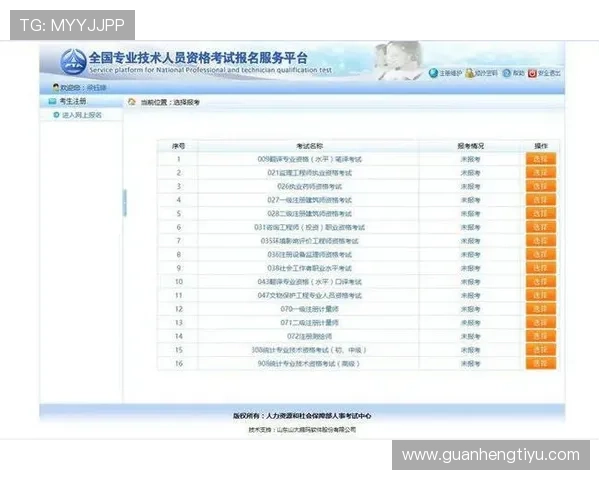Viewport: 600px width, 480px height.
Task: Click 未报考 status in row 16
Action: [470, 364]
